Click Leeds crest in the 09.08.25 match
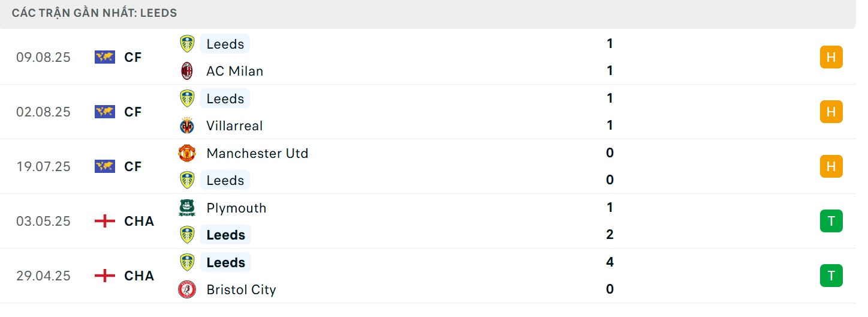This screenshot has width=868, height=317. [x=187, y=44]
